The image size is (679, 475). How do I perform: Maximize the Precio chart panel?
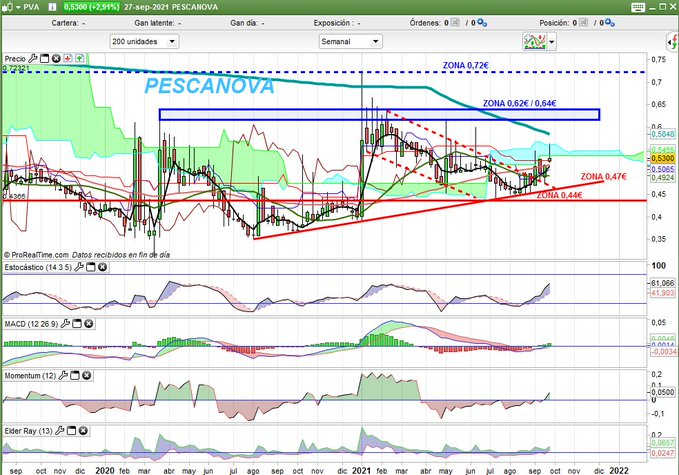tap(45, 58)
